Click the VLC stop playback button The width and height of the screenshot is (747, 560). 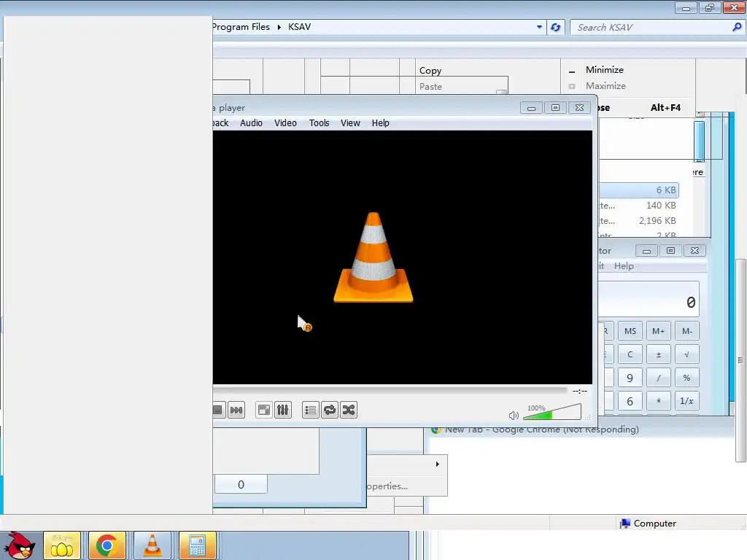point(217,410)
